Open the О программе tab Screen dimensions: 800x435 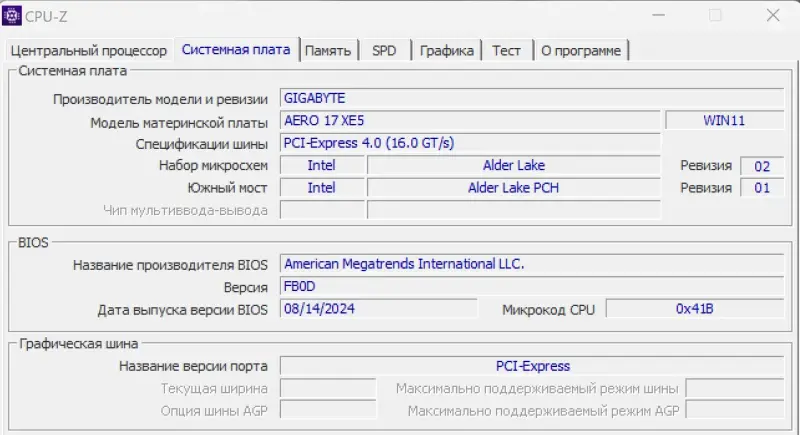point(581,51)
